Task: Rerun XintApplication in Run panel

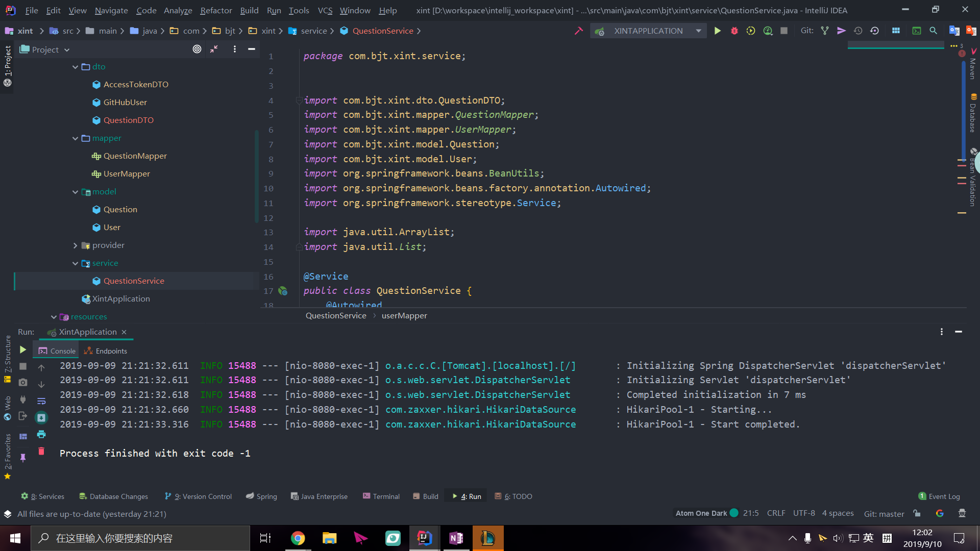Action: point(22,350)
